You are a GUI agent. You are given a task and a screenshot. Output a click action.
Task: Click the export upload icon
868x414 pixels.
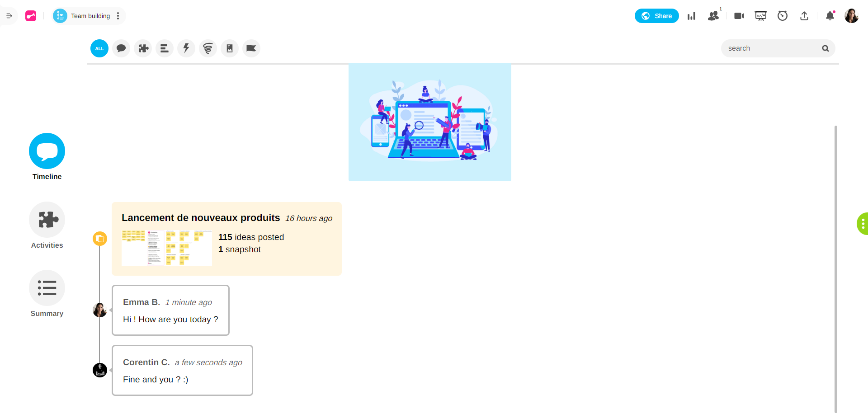pyautogui.click(x=804, y=16)
